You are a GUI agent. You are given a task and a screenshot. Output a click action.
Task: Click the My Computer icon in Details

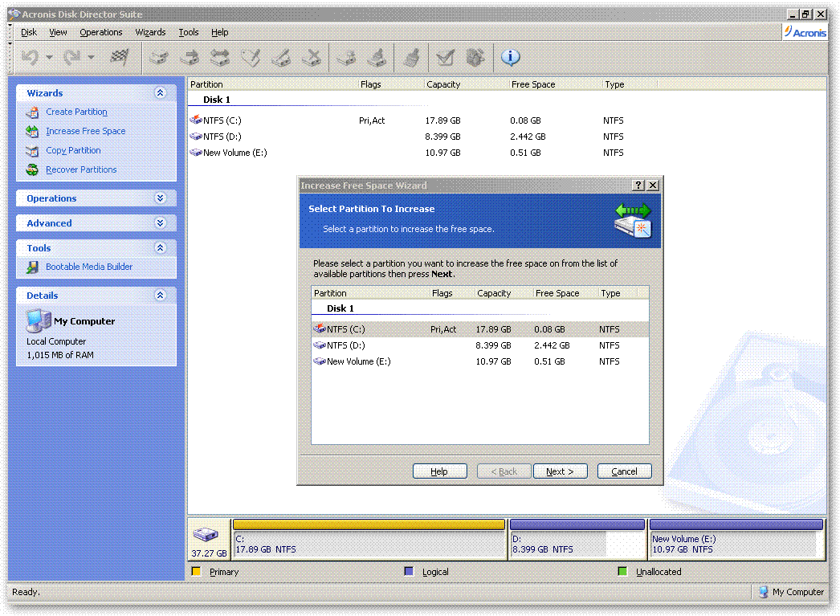pyautogui.click(x=39, y=321)
